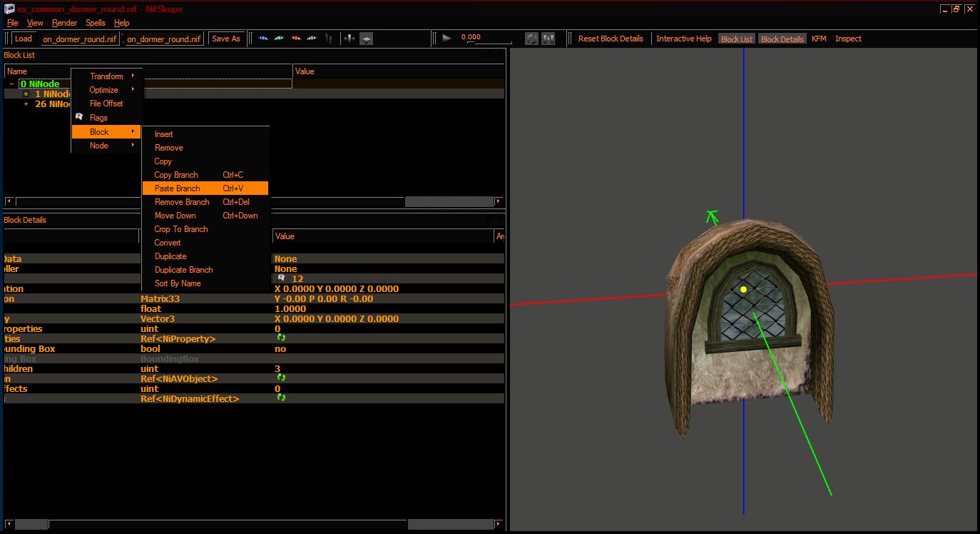Click Block Details horizontal scrollbar
The height and width of the screenshot is (534, 980).
254,524
